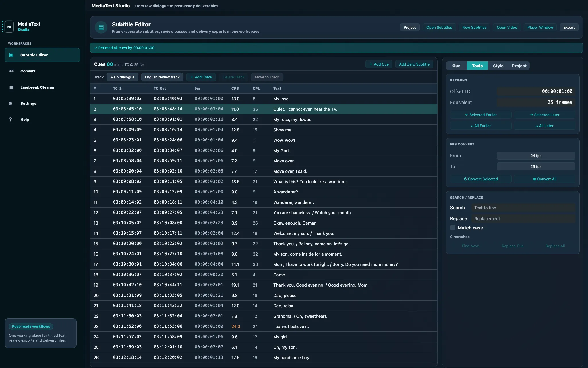
Task: Select cue 'Grandma! / Oh, sweetheart.'
Action: point(264,316)
